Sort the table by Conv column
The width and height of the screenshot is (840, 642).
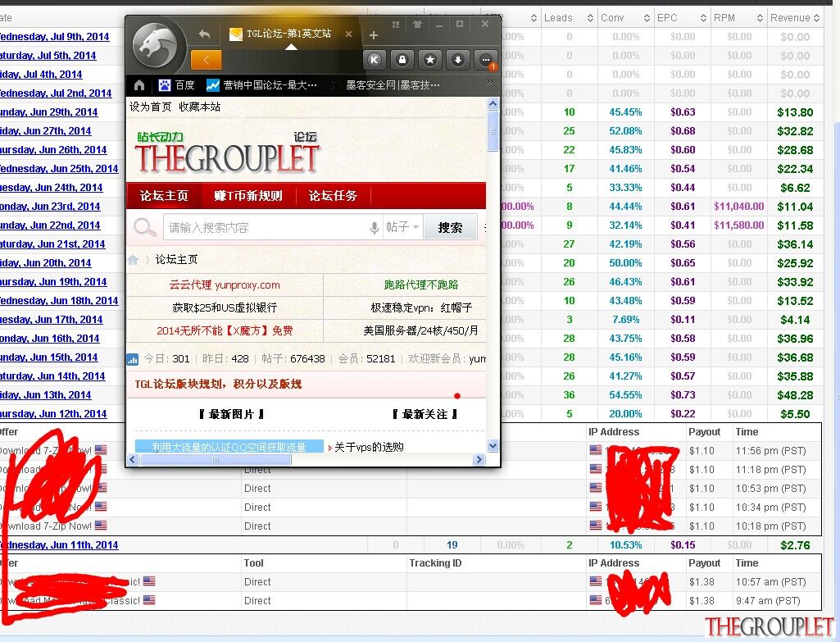tap(625, 18)
